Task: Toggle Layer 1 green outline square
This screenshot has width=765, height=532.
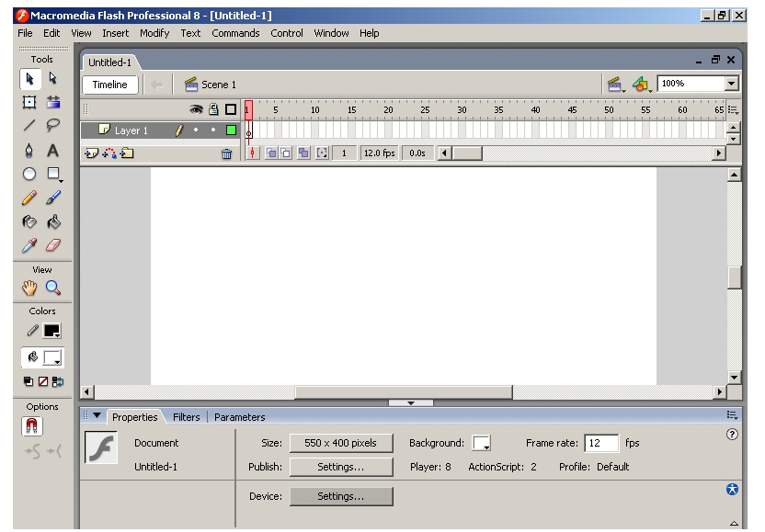Action: pos(232,130)
